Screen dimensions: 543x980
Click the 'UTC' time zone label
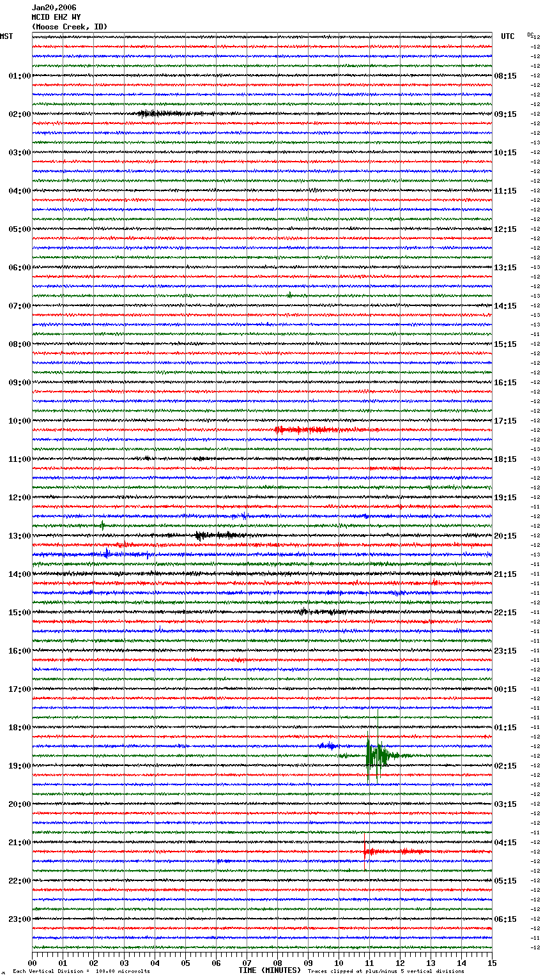click(x=508, y=36)
